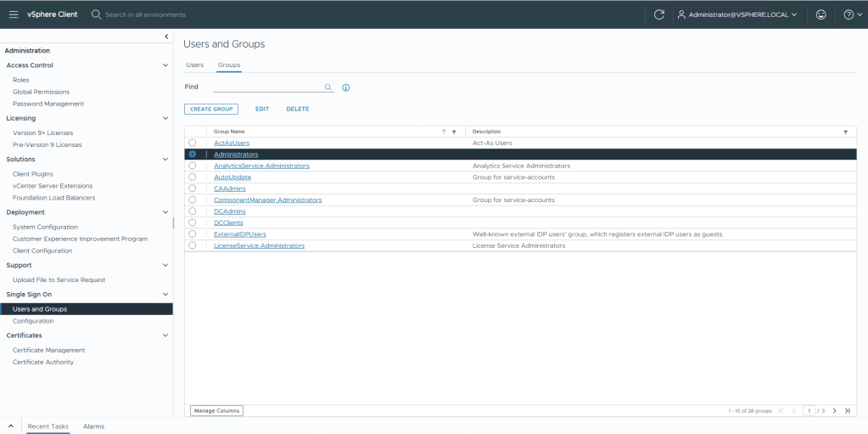Open the Group Name column filter icon

click(x=454, y=132)
